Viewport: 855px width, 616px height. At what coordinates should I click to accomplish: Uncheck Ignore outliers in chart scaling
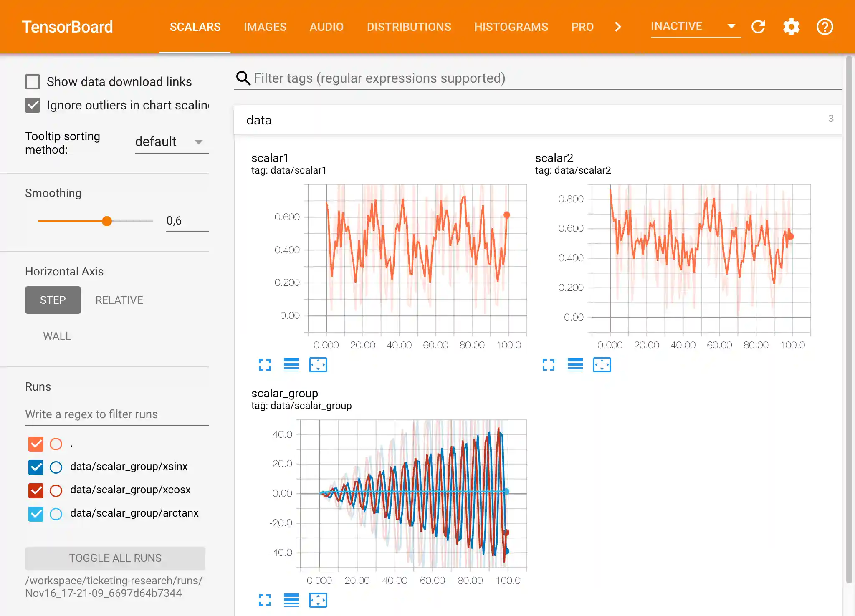point(33,105)
